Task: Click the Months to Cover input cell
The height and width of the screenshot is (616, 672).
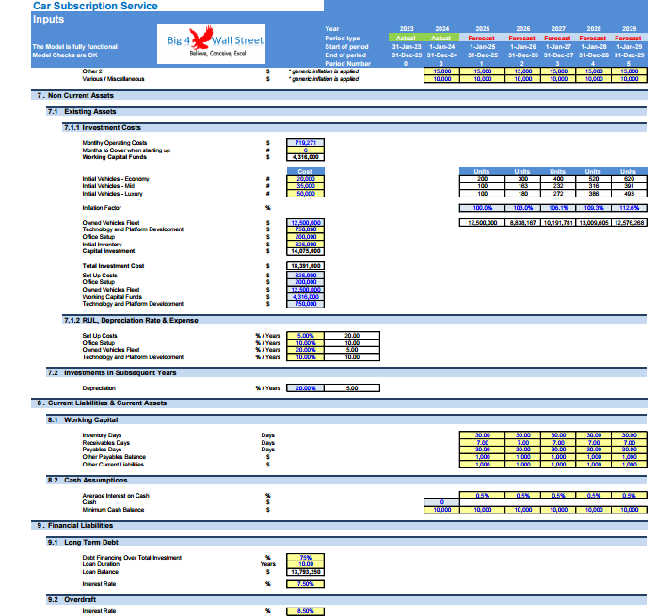Action: pos(305,150)
